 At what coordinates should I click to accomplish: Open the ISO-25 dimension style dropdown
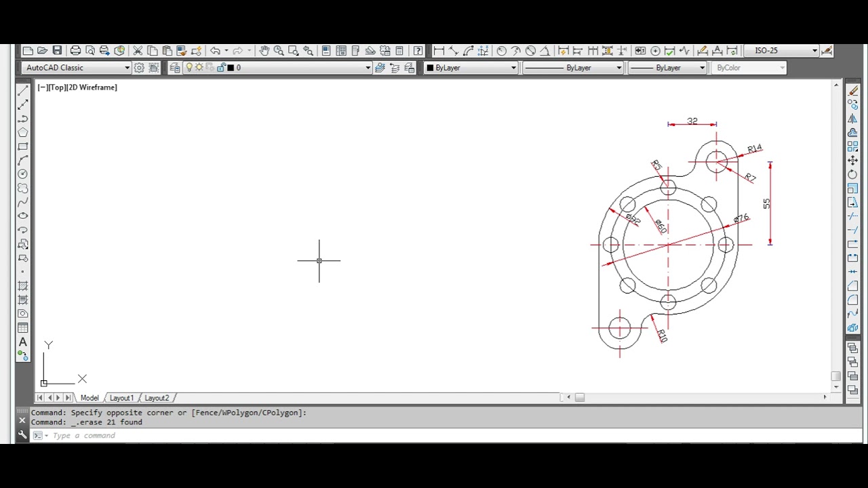point(782,51)
